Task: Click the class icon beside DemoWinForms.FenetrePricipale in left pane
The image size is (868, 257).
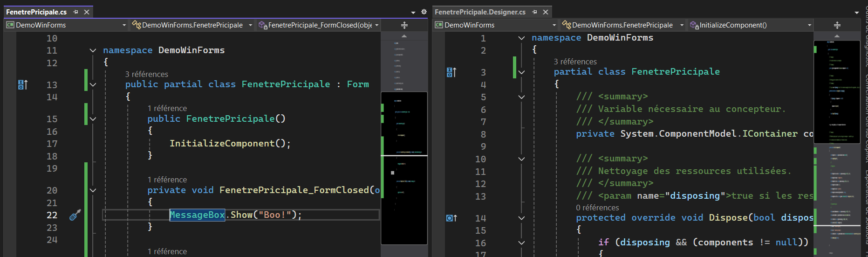Action: pyautogui.click(x=137, y=25)
